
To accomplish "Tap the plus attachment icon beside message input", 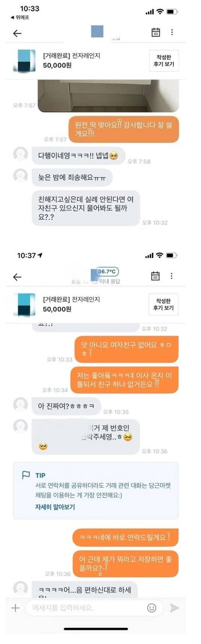I will coord(15,608).
